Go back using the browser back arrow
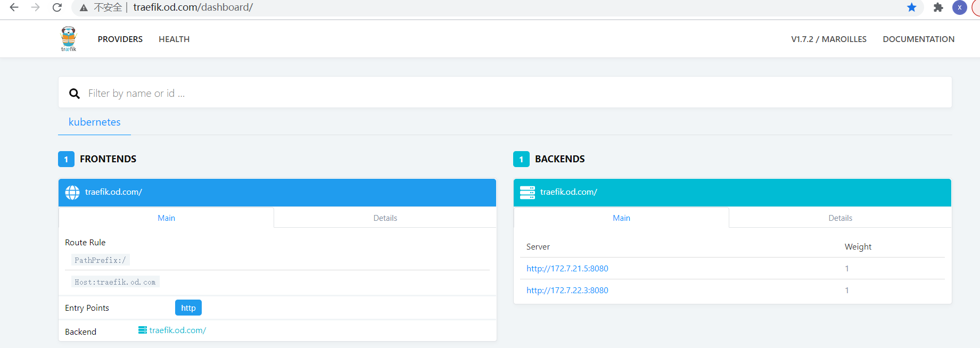 14,7
